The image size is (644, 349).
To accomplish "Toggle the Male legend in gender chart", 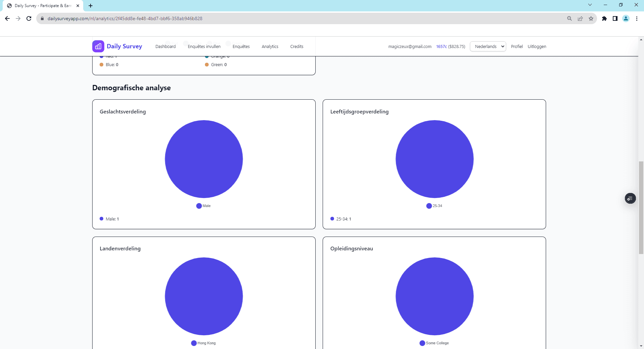I will pyautogui.click(x=203, y=206).
